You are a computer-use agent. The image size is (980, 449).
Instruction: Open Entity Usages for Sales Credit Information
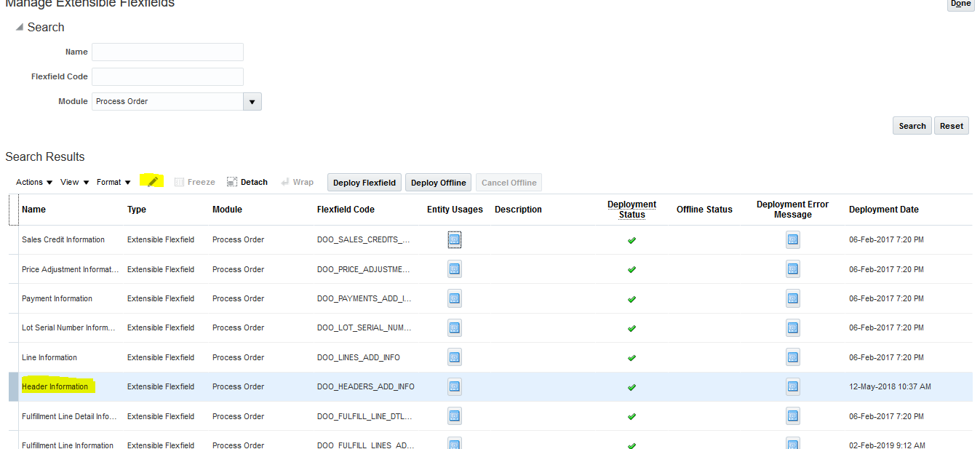tap(454, 239)
